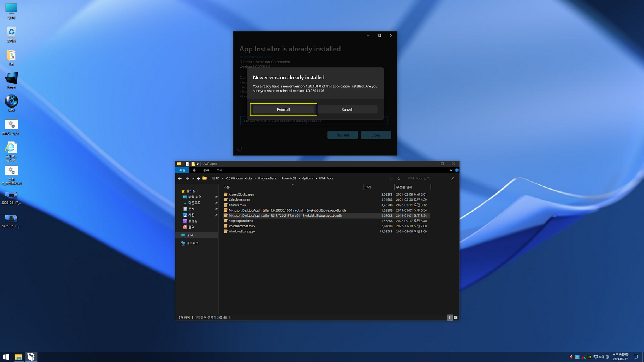Select the Windows_정 settings desktop icon
Viewport: 644px width, 362px height.
click(x=11, y=127)
